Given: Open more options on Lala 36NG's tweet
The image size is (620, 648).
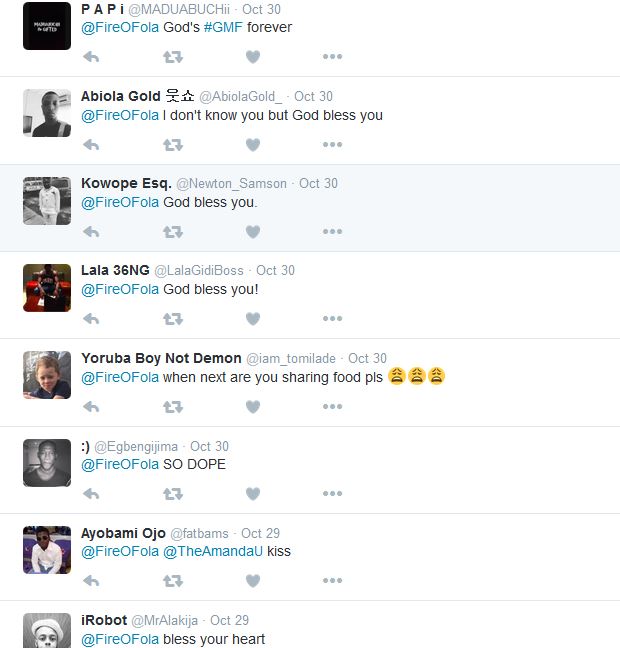Looking at the screenshot, I should [x=333, y=319].
